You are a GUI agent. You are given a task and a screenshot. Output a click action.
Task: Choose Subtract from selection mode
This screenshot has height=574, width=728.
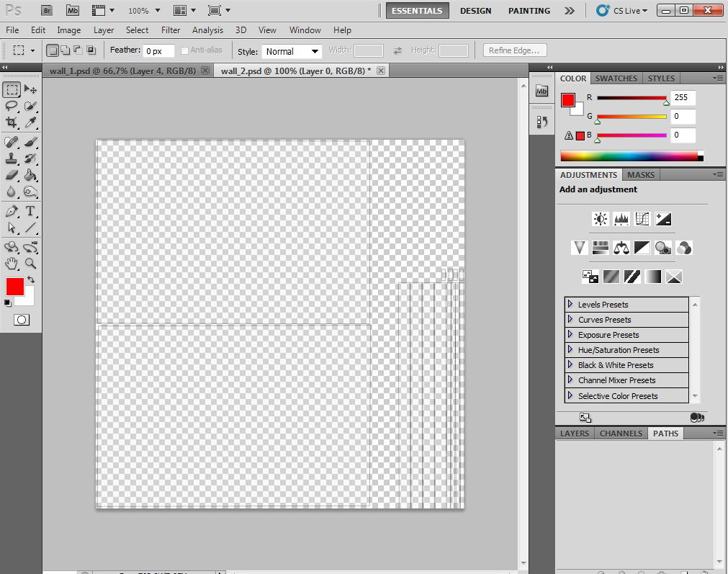(78, 50)
